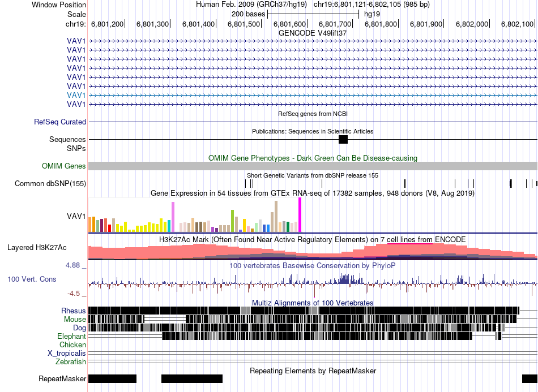Click the black block in the Sequences track
This screenshot has width=538, height=392.
point(343,140)
